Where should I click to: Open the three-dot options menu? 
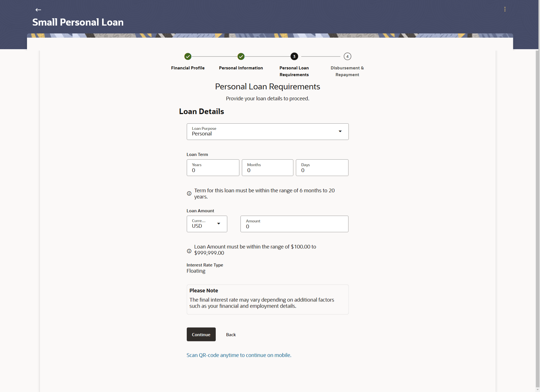[505, 9]
